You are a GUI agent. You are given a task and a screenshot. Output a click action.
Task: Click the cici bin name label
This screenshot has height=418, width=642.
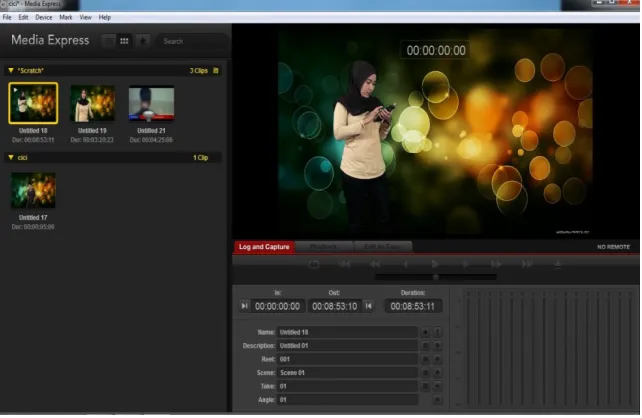click(x=23, y=158)
